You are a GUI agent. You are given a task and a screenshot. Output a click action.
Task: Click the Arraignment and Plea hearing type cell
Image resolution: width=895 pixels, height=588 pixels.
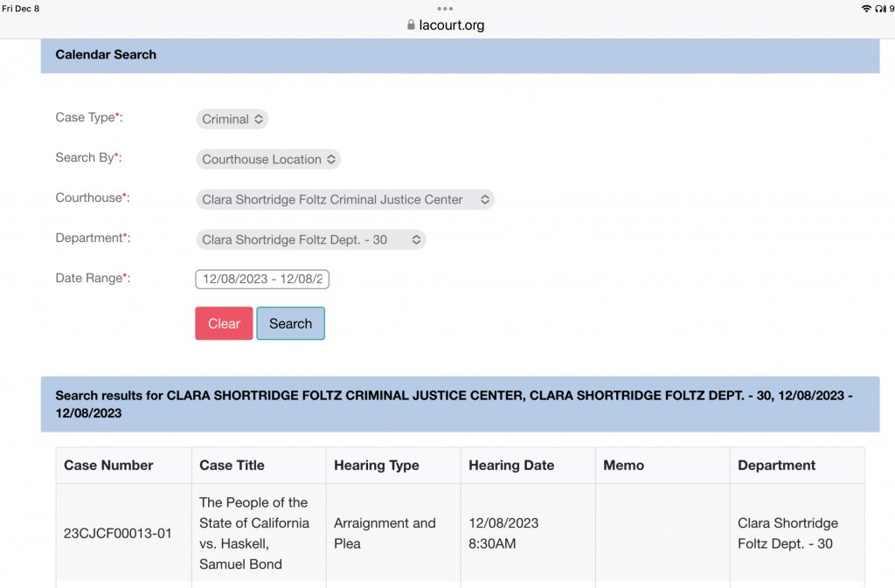pyautogui.click(x=385, y=533)
